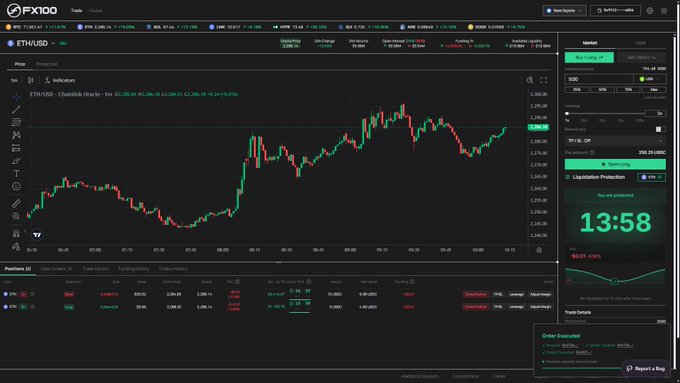Open the wallet address menu
The image size is (680, 383).
coord(615,10)
